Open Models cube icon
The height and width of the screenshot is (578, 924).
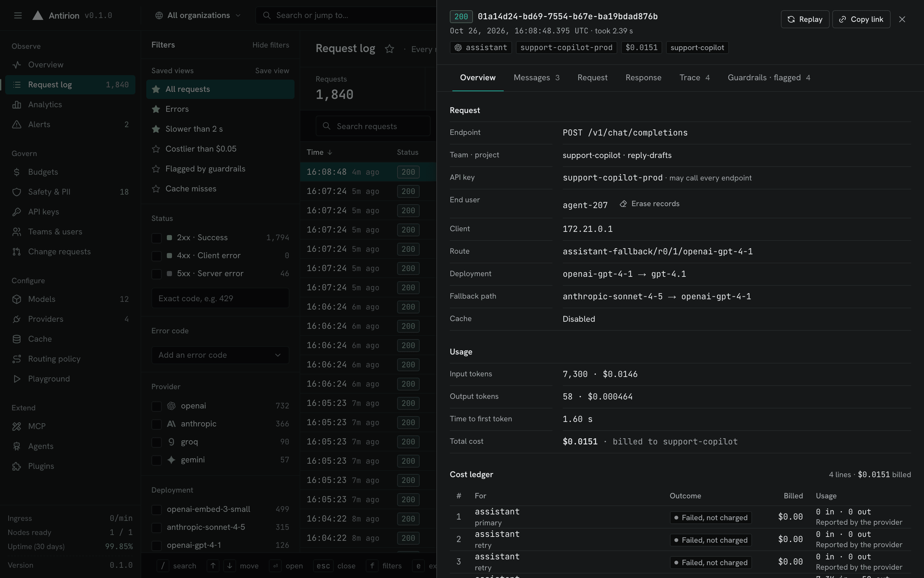pos(16,299)
